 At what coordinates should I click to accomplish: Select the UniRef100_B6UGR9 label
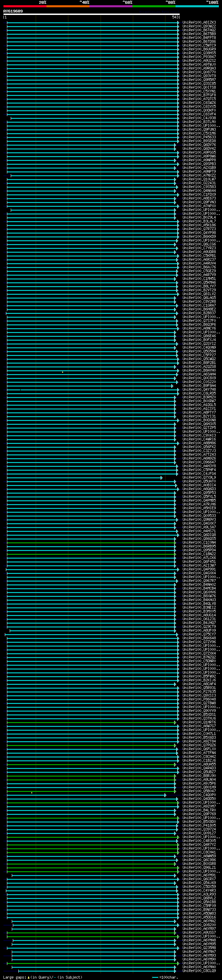point(199,49)
